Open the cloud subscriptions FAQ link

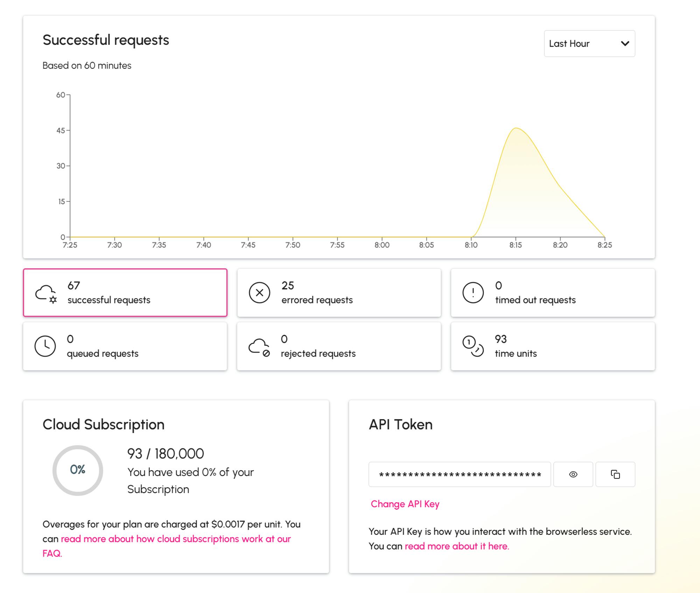(176, 539)
